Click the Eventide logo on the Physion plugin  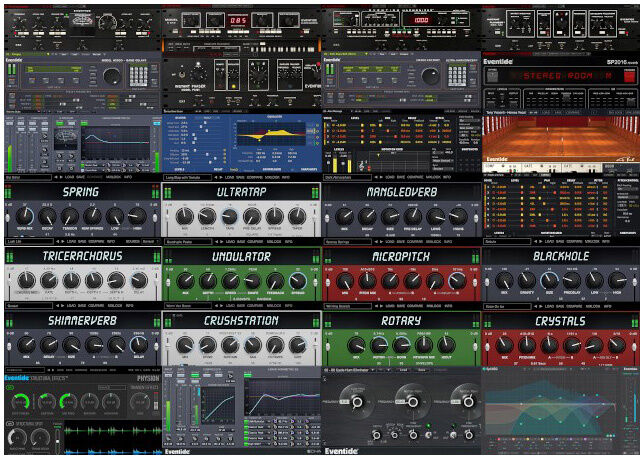click(x=16, y=378)
